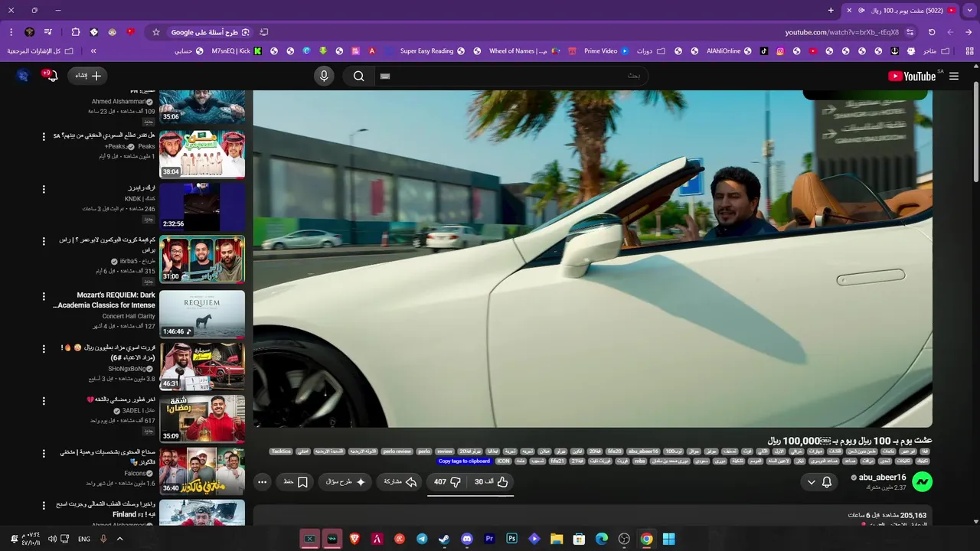Open the 2:32:56 KNDK stream thumbnail
Screen dimensions: 980x551
point(202,207)
